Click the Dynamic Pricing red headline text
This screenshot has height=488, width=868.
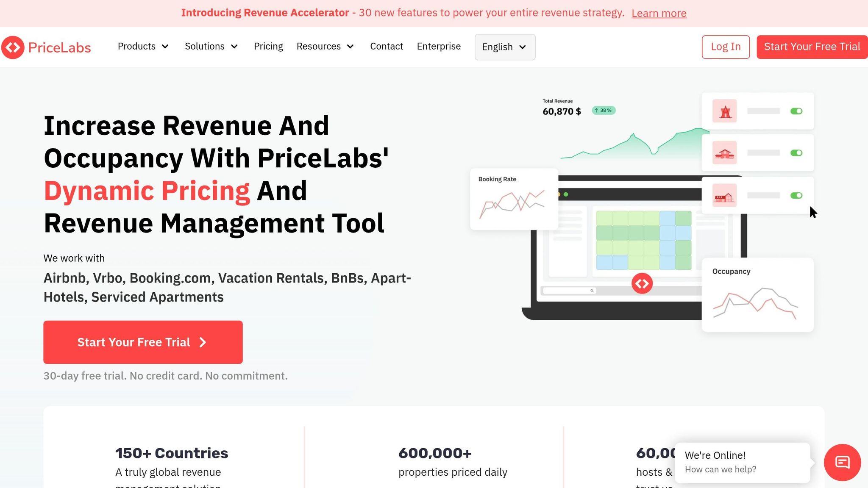(147, 191)
